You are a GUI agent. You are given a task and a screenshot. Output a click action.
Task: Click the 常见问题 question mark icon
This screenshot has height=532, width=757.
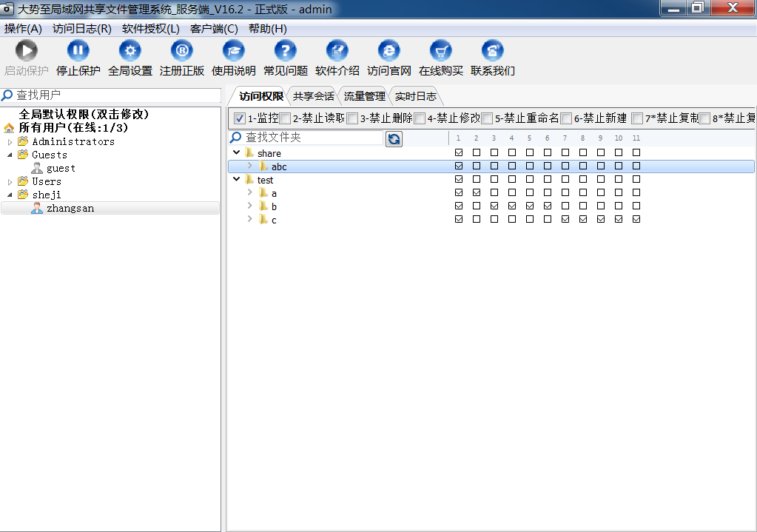tap(286, 50)
